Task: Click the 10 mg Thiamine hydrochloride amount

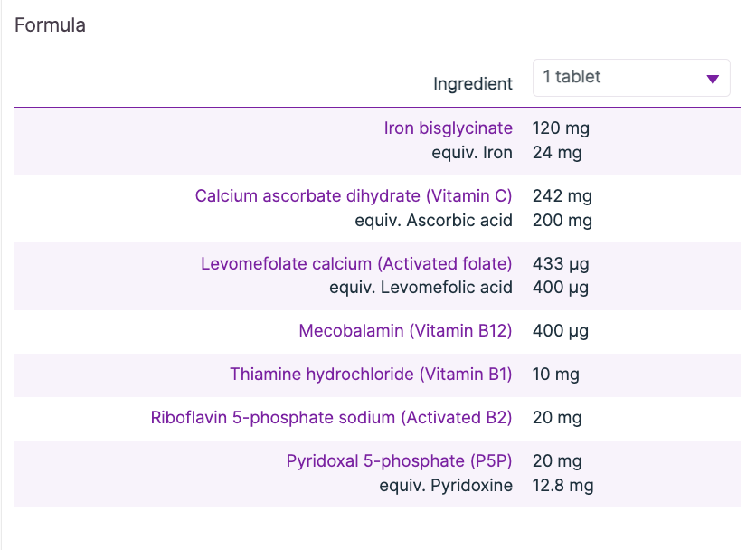Action: [x=556, y=375]
